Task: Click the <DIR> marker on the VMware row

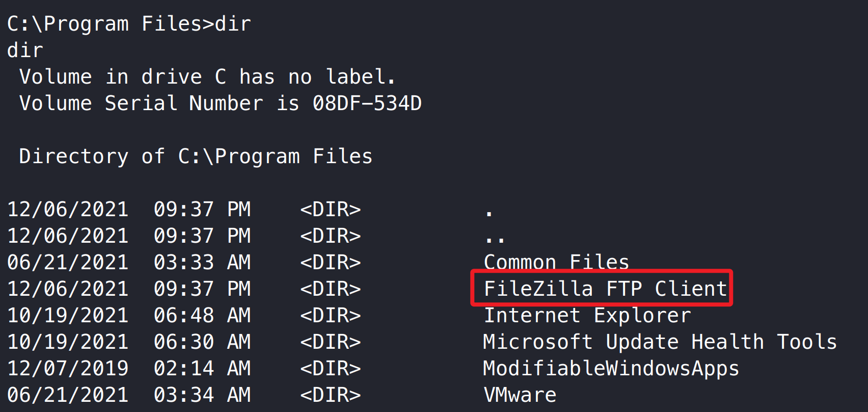Action: tap(330, 395)
